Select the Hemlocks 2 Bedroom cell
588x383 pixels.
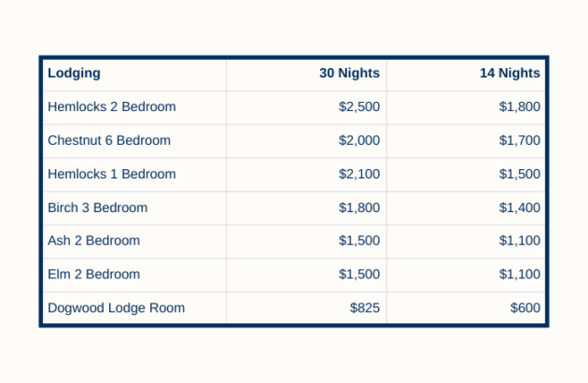click(112, 106)
